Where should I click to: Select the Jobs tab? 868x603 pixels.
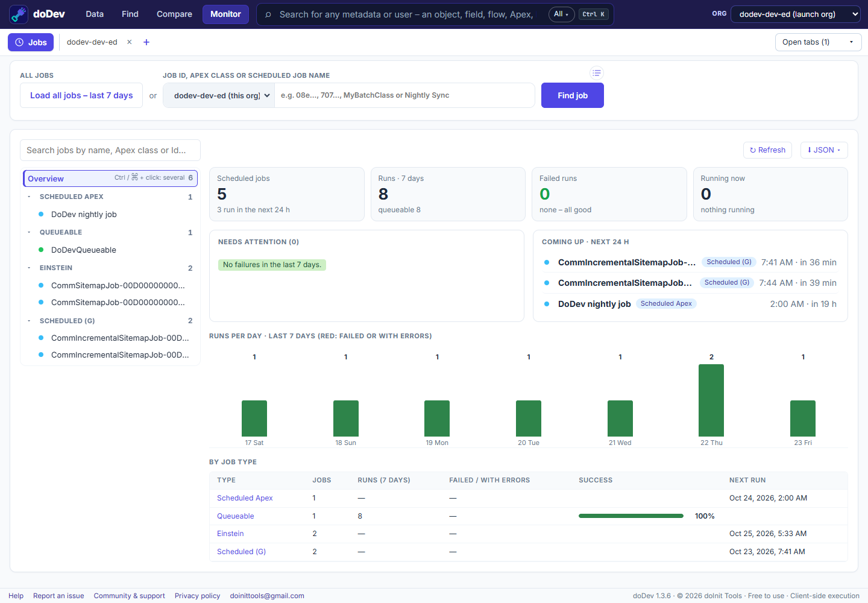point(31,42)
